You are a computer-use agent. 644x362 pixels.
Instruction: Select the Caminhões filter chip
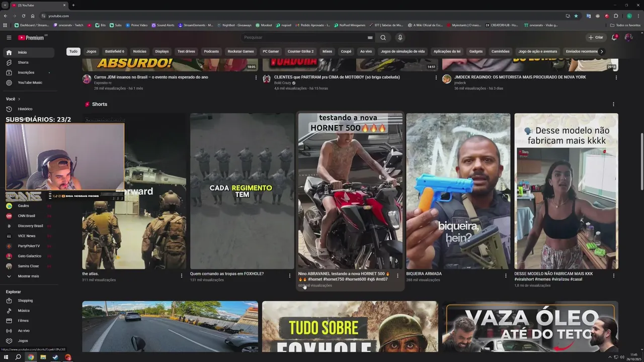(x=500, y=51)
